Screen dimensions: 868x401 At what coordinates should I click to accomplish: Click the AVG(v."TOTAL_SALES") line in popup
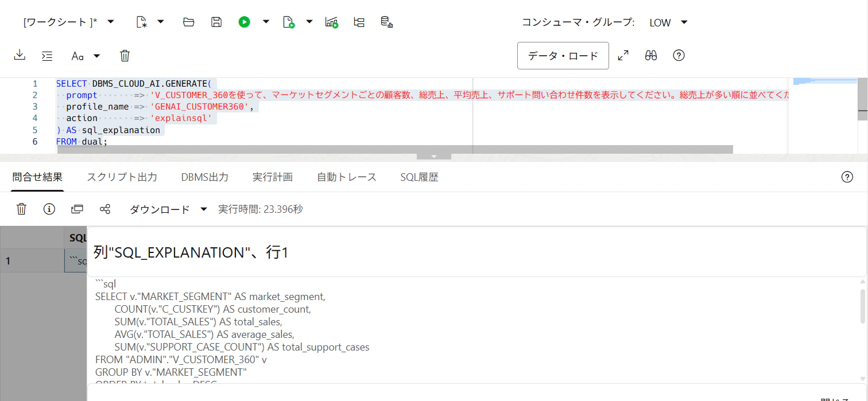point(204,334)
